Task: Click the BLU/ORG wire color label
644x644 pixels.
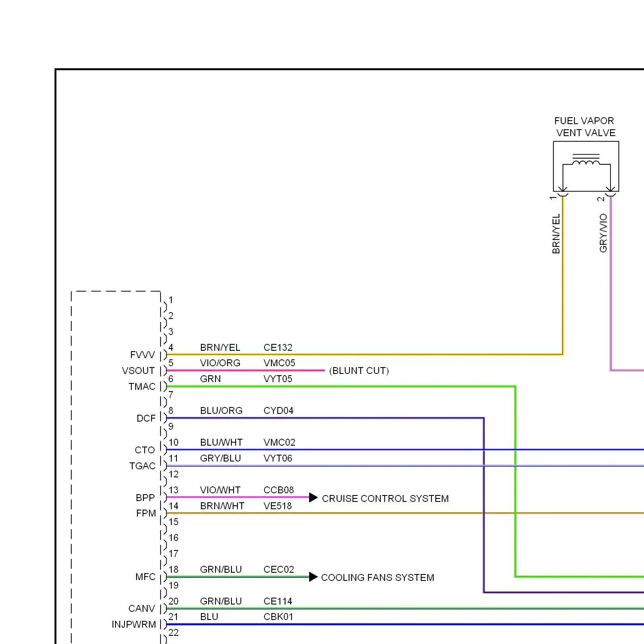Action: click(221, 410)
